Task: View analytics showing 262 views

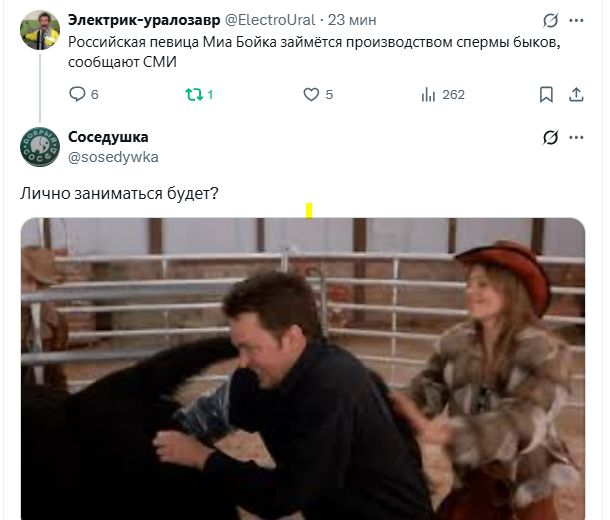Action: pos(428,95)
